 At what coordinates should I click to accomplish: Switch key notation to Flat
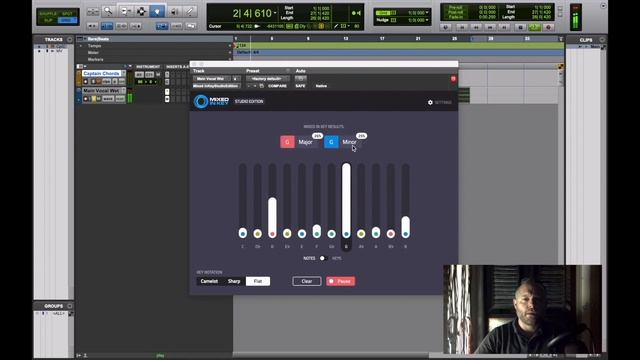click(x=258, y=281)
